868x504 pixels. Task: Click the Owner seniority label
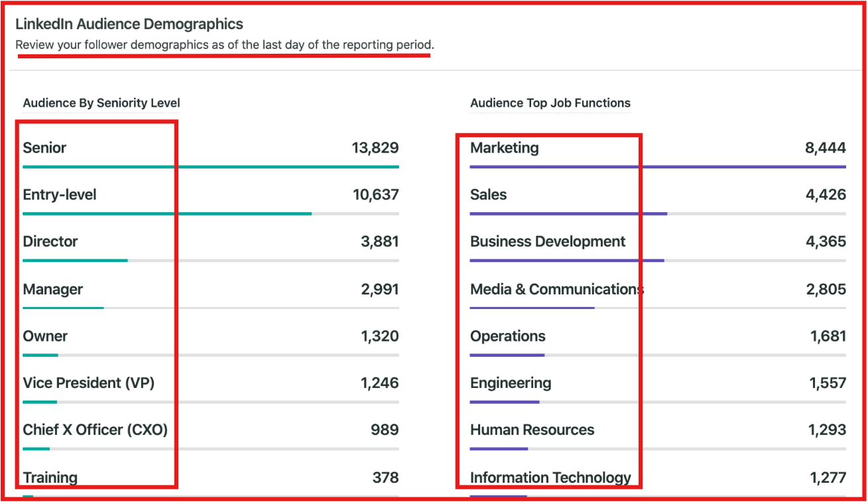pos(45,336)
